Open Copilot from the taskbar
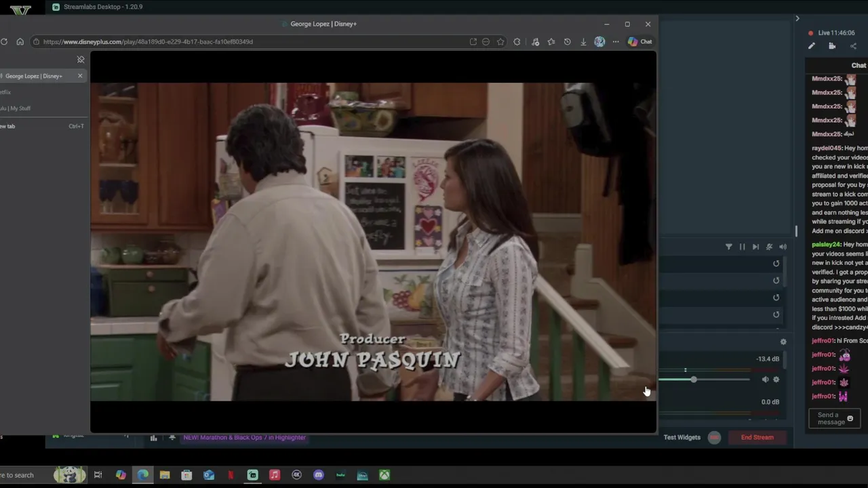This screenshot has height=488, width=868. click(x=121, y=475)
